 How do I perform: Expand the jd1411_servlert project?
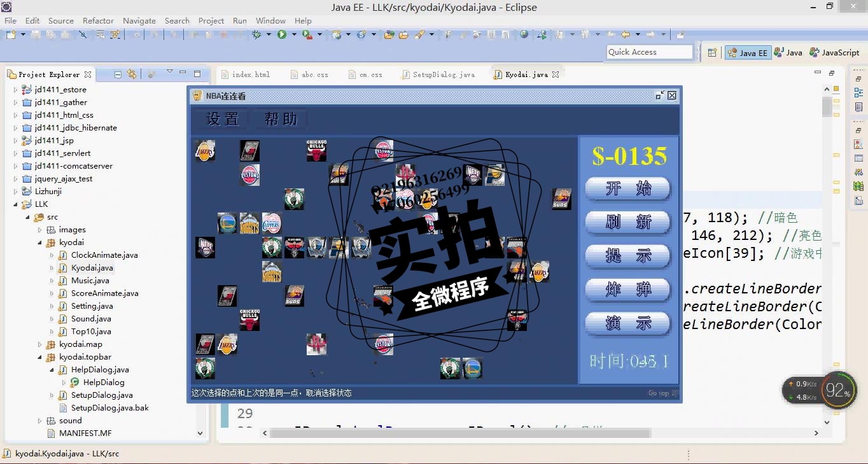[16, 153]
